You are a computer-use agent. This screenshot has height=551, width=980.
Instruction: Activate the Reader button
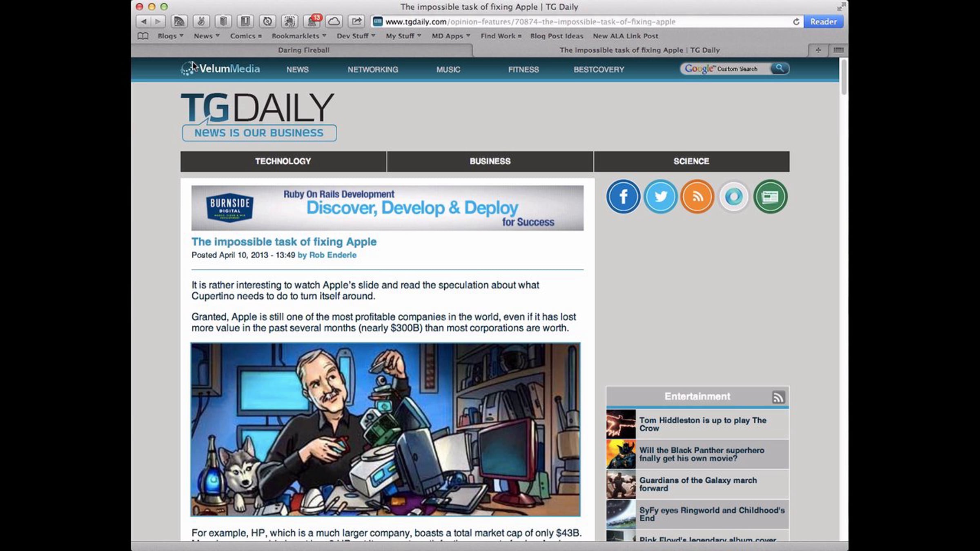(x=823, y=22)
